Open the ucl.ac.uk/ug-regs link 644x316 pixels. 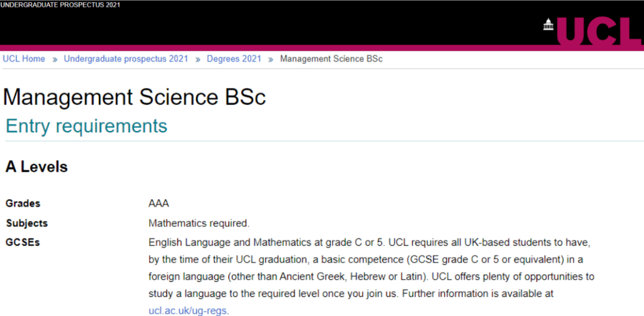coord(188,311)
